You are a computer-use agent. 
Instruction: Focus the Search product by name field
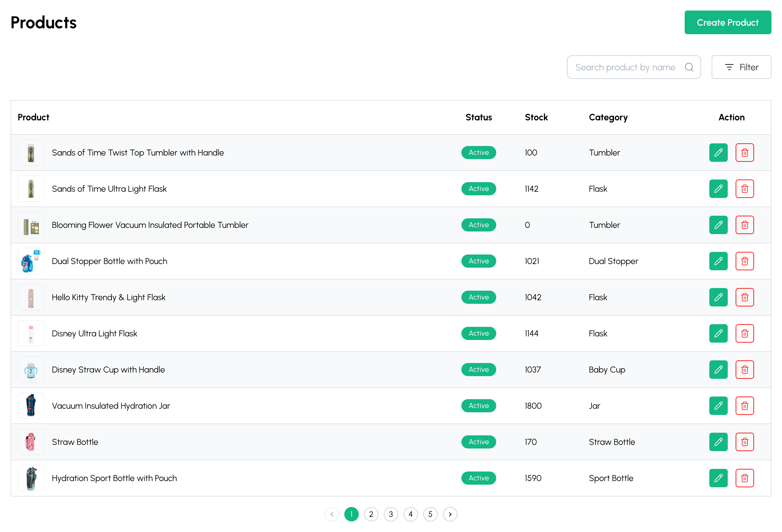tap(625, 67)
